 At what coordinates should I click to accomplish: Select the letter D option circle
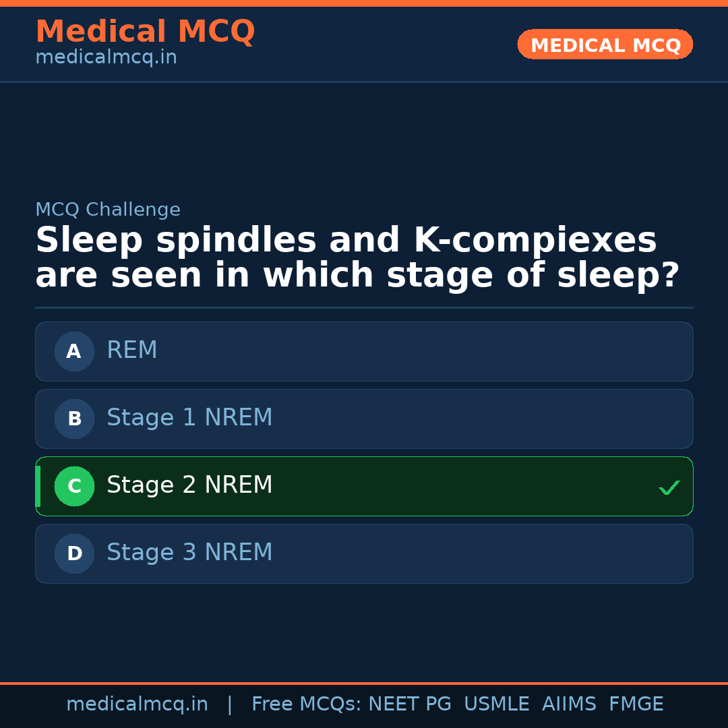tap(74, 553)
